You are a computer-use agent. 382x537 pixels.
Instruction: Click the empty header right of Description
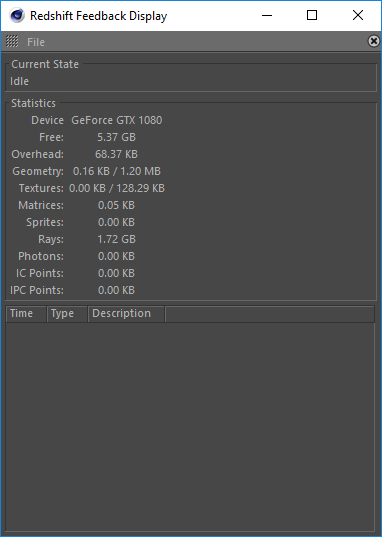pos(270,314)
